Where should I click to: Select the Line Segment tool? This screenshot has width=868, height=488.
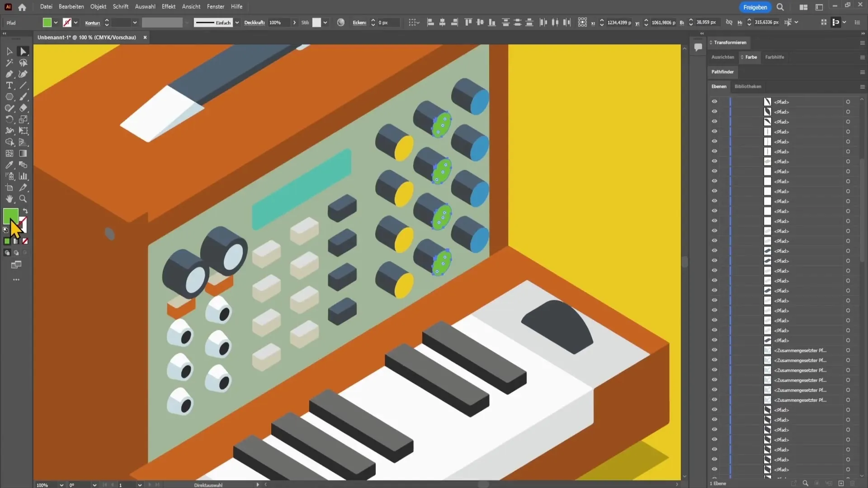pos(23,85)
